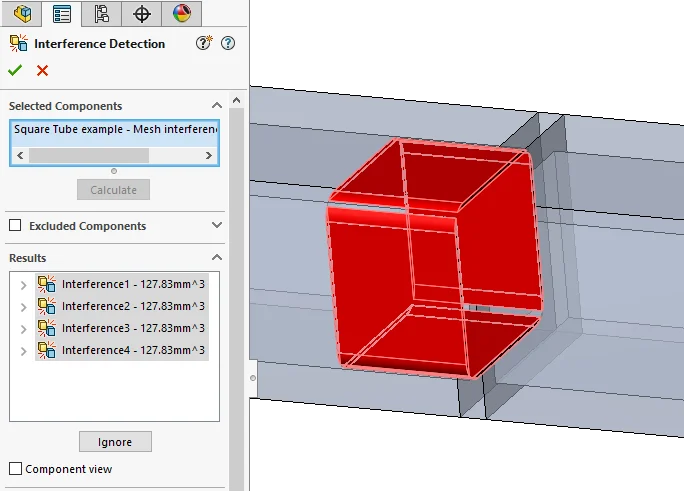Expand the Interference2 tree node

[23, 307]
